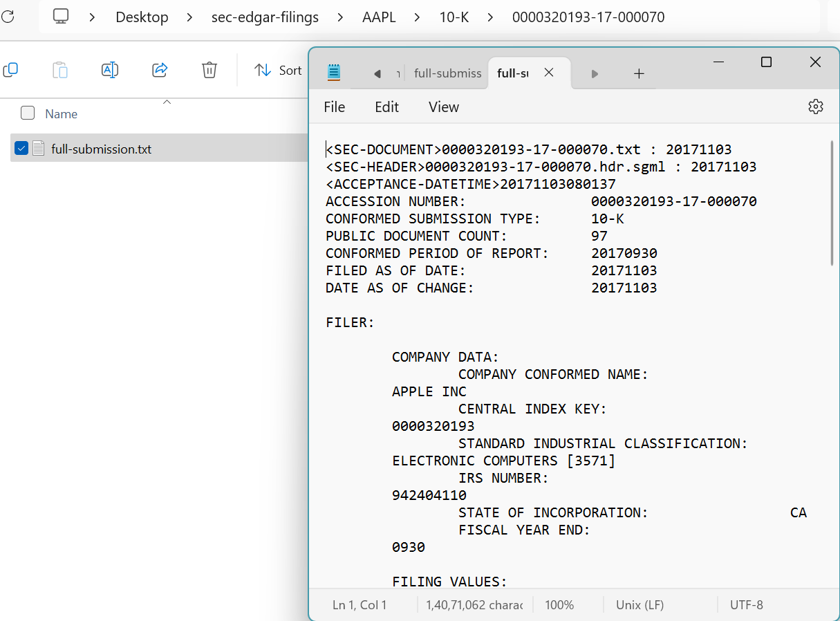Click the 0000320193-17-000070 breadcrumb
Screen dimensions: 840x621
tap(588, 17)
